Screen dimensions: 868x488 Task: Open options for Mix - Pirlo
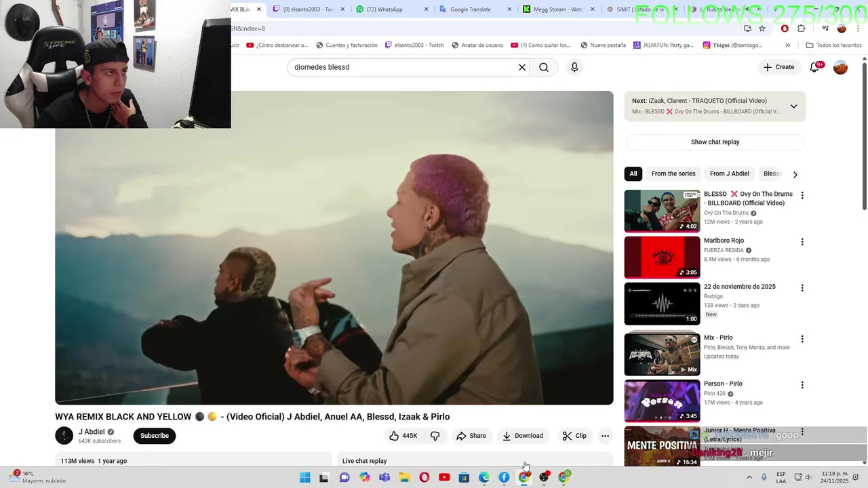click(802, 339)
